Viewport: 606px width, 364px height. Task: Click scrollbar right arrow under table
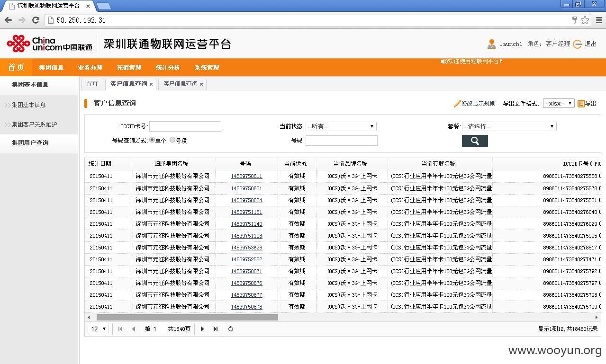coord(597,318)
